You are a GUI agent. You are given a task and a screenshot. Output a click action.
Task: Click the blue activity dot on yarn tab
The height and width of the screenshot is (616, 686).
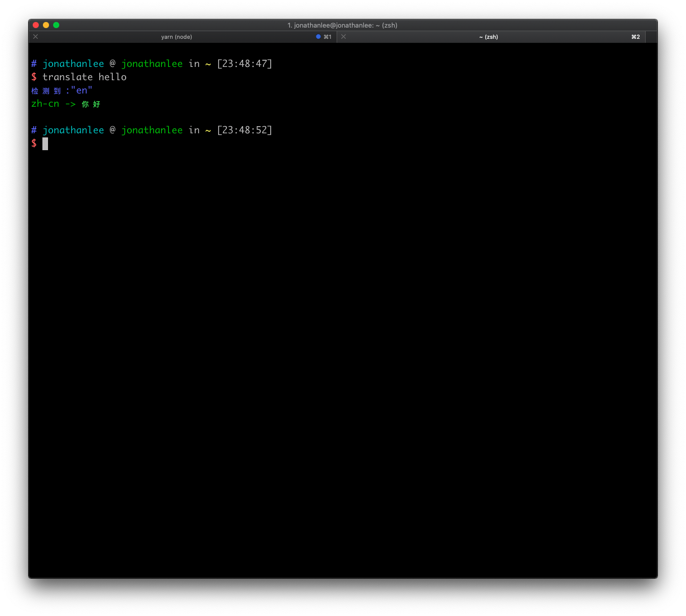tap(318, 37)
